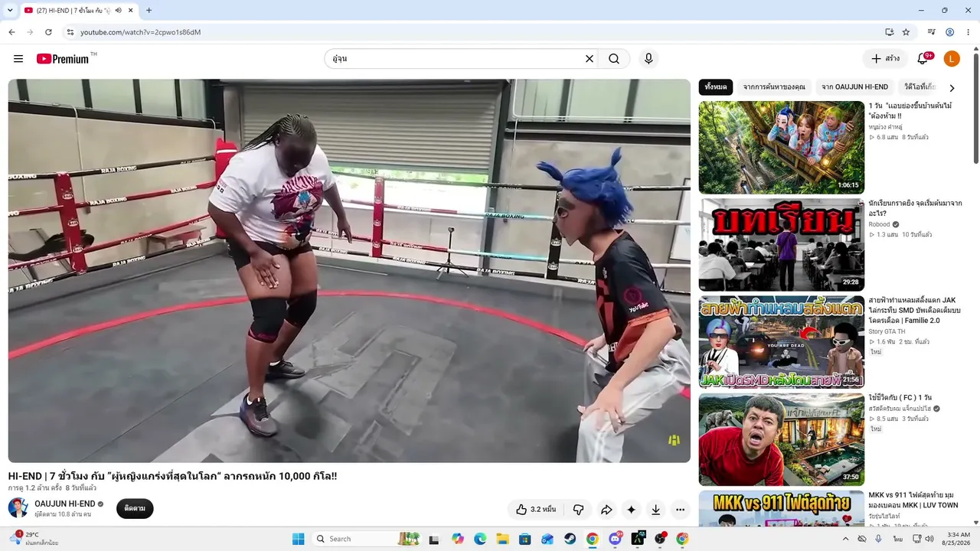
Task: Open OAUJUN HI-END channel avatar
Action: point(18,507)
